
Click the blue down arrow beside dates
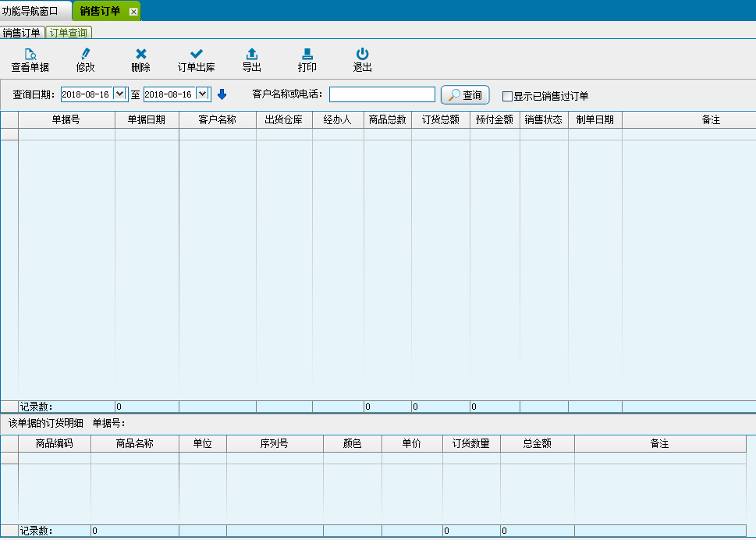click(x=222, y=94)
